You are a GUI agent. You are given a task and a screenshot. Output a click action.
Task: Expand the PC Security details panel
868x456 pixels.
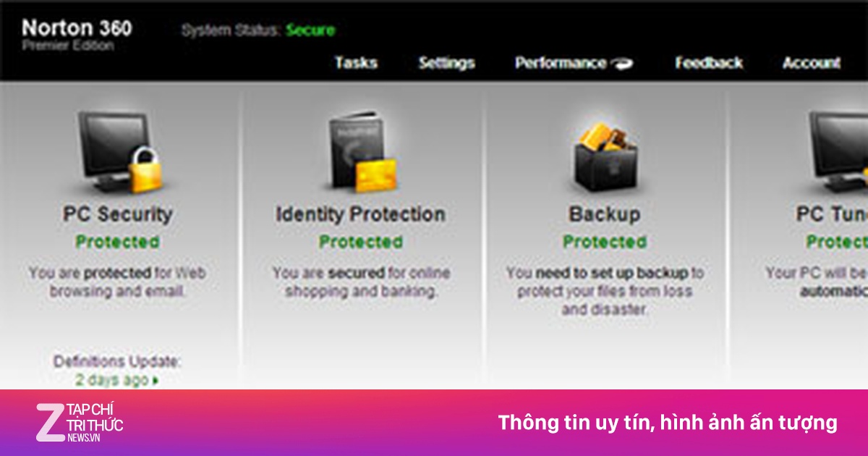(118, 214)
